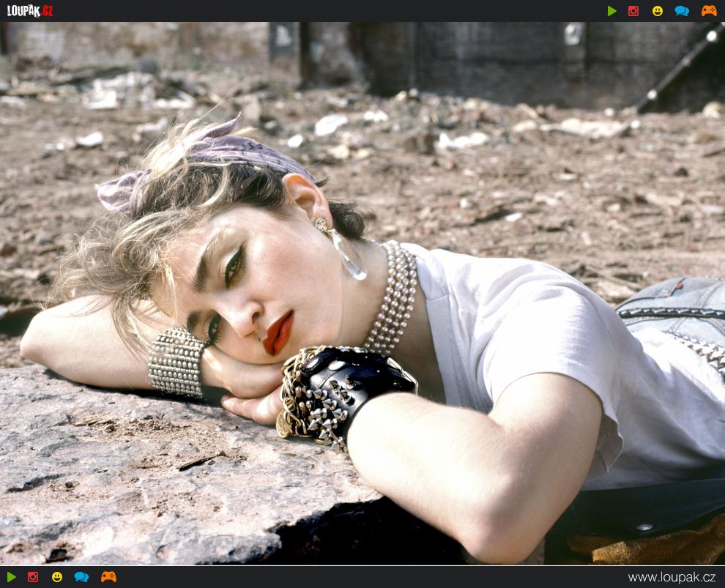Click the silver beaded cuff in the photo
This screenshot has height=588, width=725.
pyautogui.click(x=176, y=362)
